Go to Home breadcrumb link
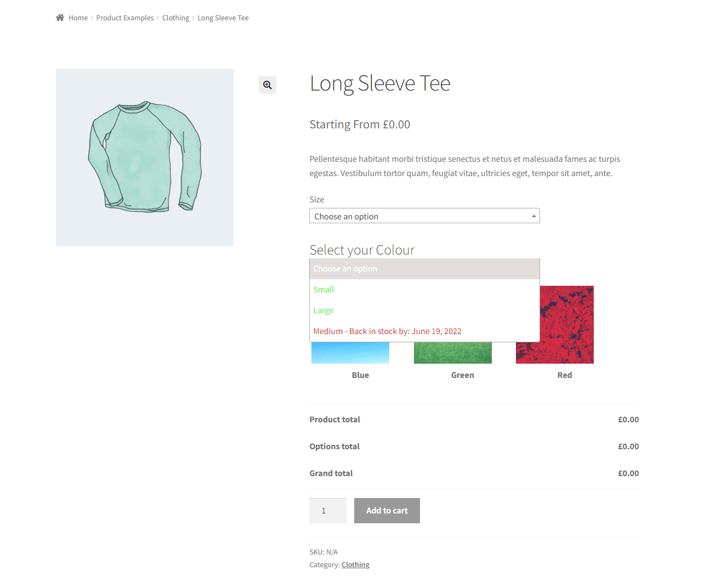Image resolution: width=721 pixels, height=588 pixels. 78,18
